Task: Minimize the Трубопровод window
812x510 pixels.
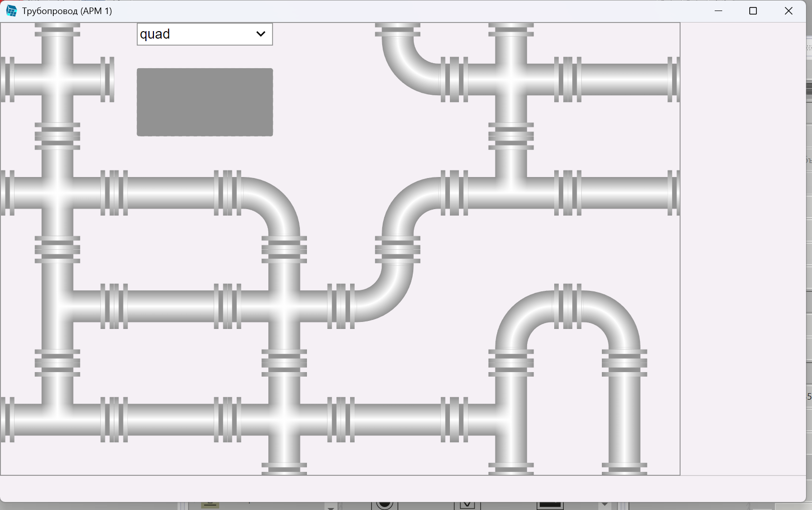Action: tap(718, 11)
